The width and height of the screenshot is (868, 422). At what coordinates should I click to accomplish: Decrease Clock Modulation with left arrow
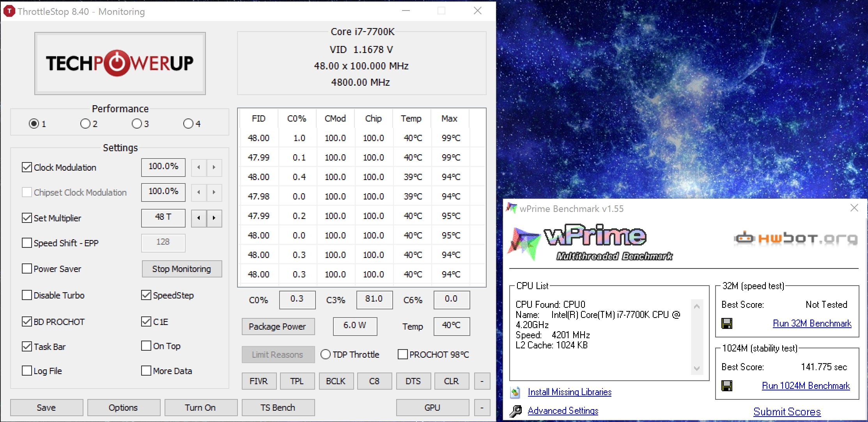pos(199,167)
